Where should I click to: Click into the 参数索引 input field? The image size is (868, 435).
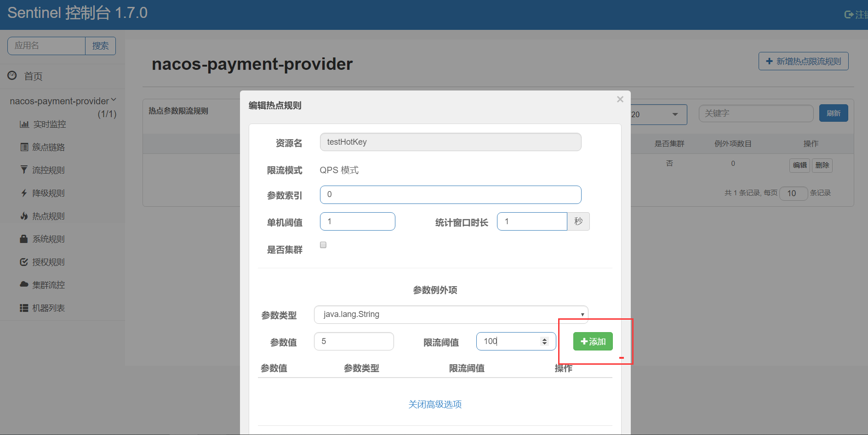click(450, 195)
